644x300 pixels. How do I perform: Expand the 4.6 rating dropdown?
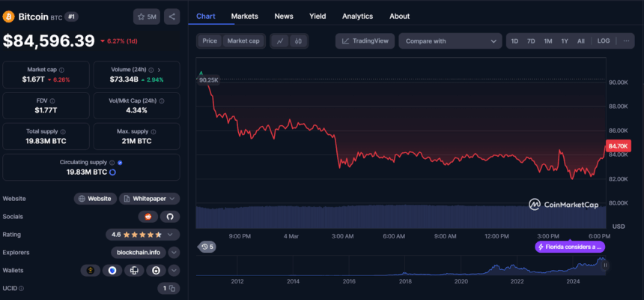142,235
